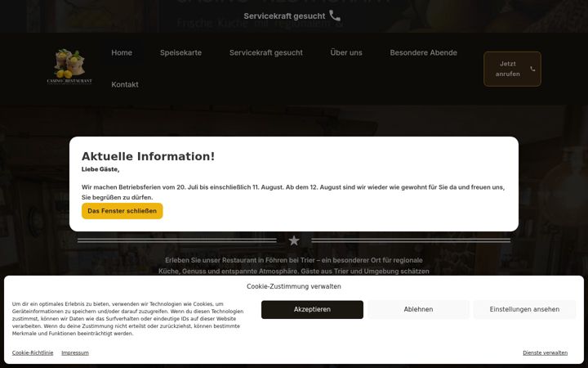The image size is (588, 368).
Task: Click the 'Erleben Sie unser Restaurant' paragraph
Action: point(294,266)
